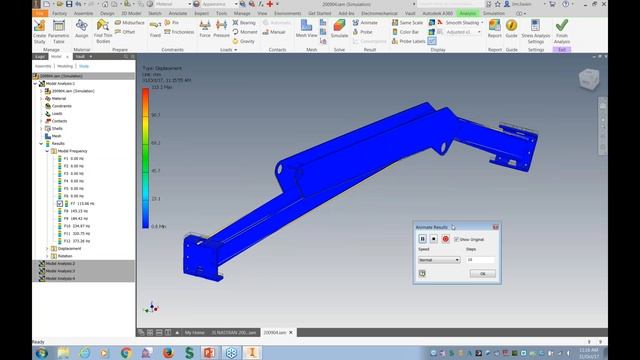Screen dimensions: 640x360
Task: Click the Steps input field
Action: (481, 260)
